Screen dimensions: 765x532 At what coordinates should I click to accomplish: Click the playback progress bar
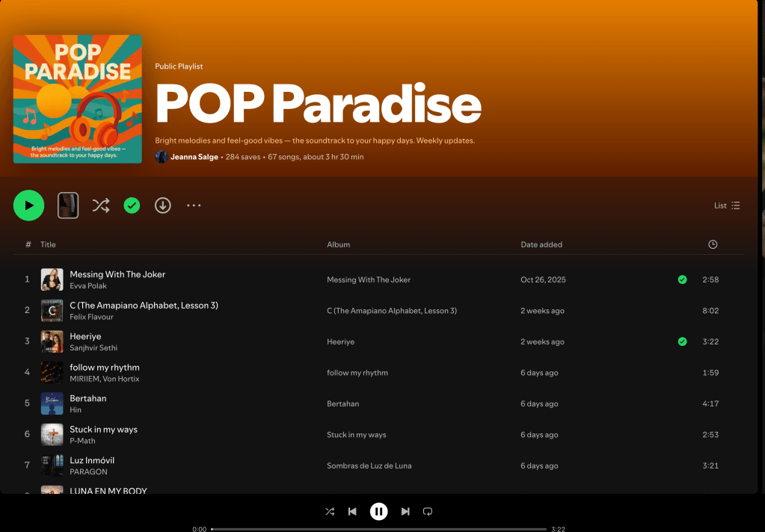(x=378, y=529)
